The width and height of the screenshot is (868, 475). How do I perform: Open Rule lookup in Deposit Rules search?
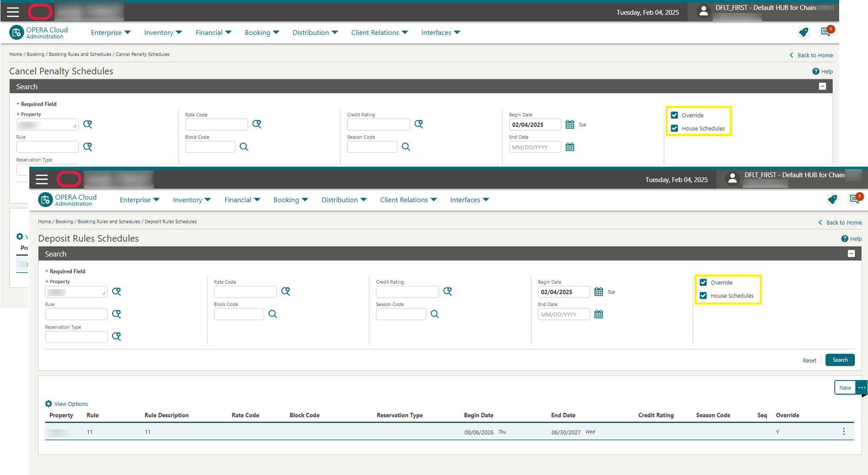pyautogui.click(x=116, y=314)
